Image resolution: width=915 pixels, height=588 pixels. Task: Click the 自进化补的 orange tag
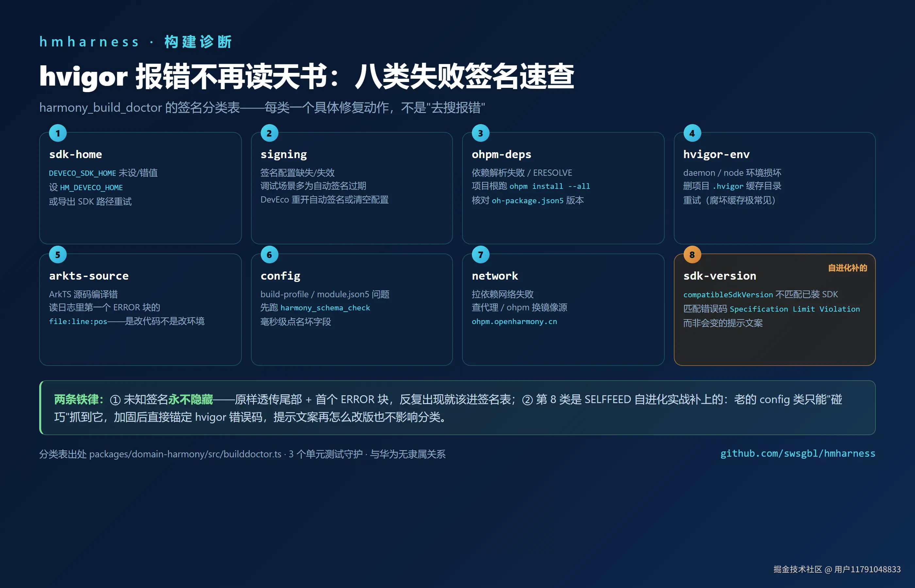pyautogui.click(x=847, y=268)
